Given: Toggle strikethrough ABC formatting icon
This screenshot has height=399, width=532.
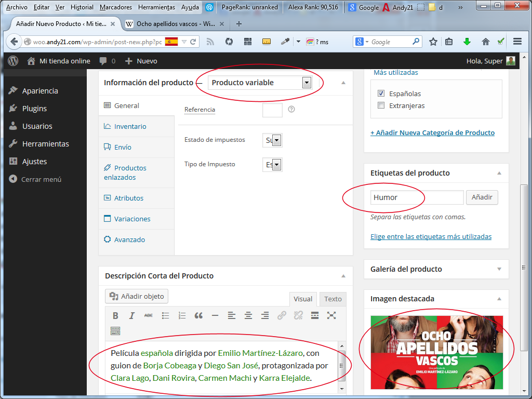Looking at the screenshot, I should [x=148, y=315].
